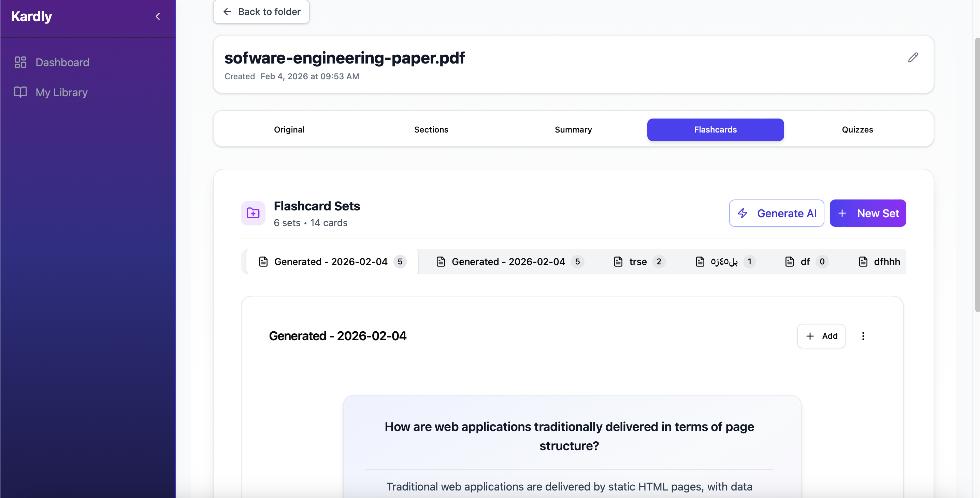Click Back to folder button
This screenshot has height=498, width=980.
[261, 12]
